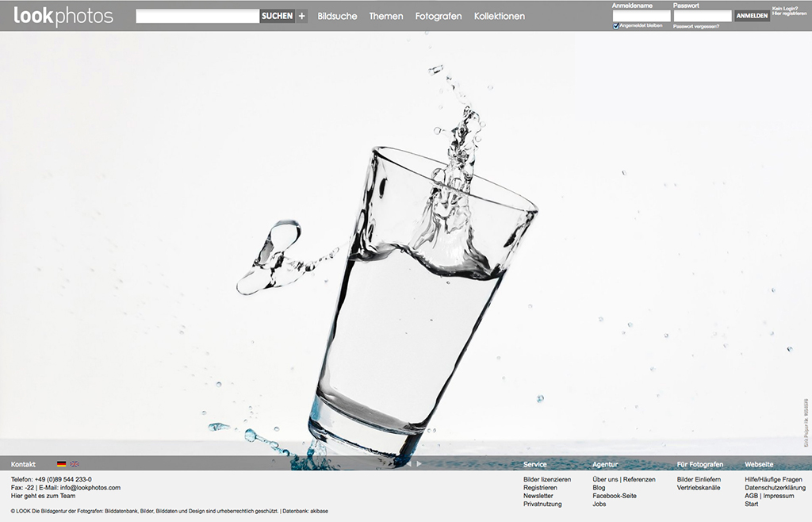812x522 pixels.
Task: Open Vertriebskanäle footer link
Action: point(698,487)
